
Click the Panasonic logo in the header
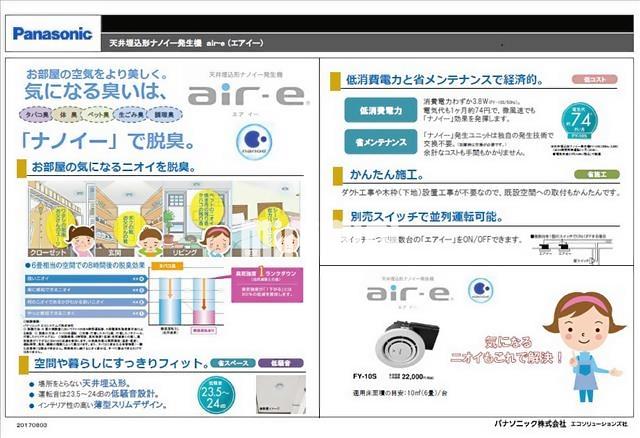click(52, 33)
